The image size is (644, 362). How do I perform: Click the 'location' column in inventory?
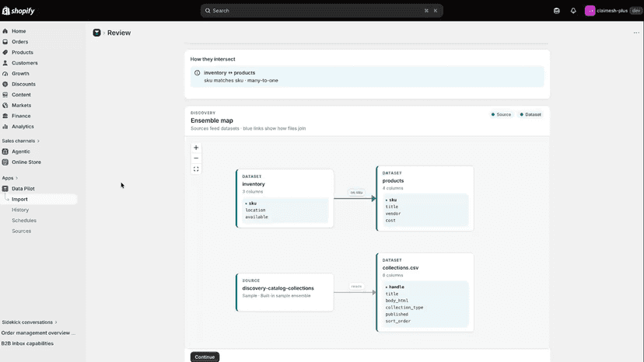pos(255,211)
